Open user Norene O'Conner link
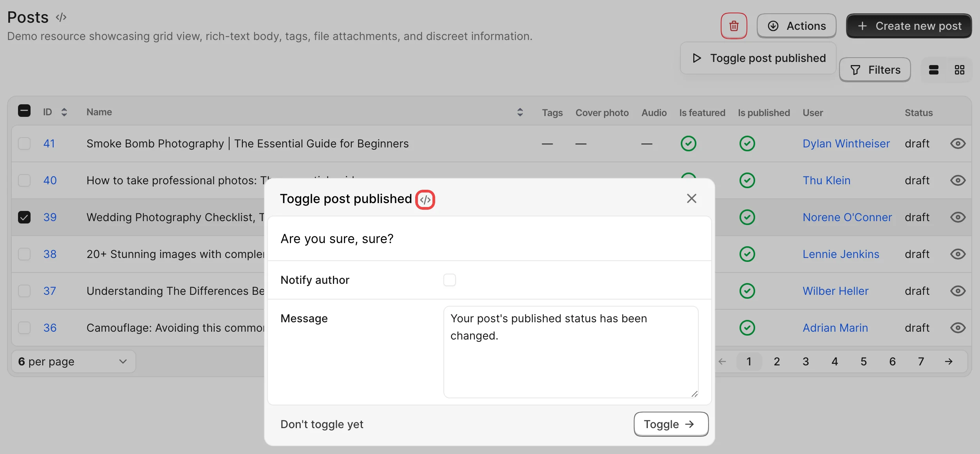Screen dimensions: 980x454 [847, 217]
